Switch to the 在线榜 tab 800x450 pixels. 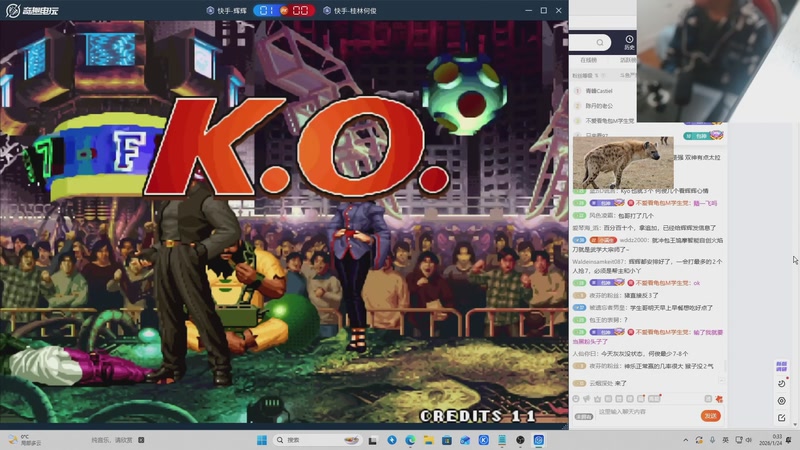coord(588,60)
